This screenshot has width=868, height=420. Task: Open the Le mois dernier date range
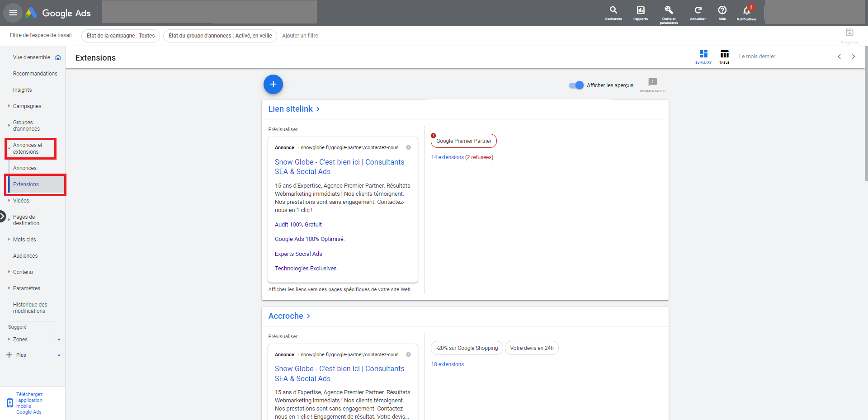click(757, 57)
